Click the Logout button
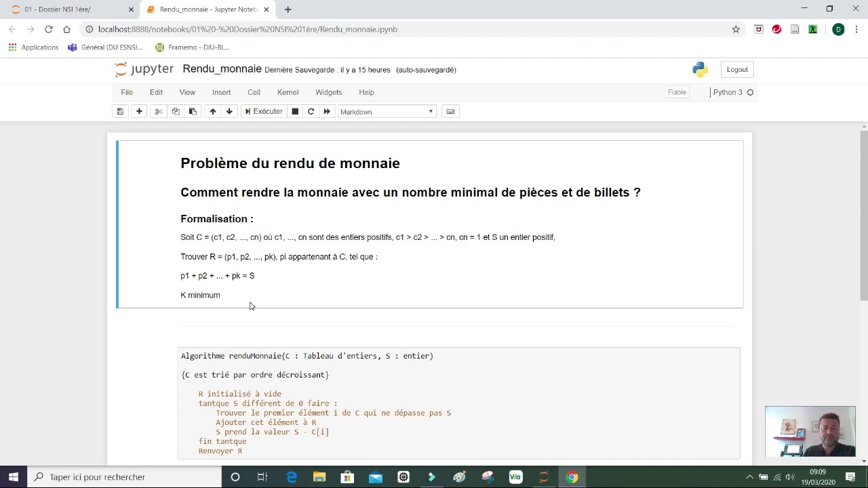 [x=737, y=69]
